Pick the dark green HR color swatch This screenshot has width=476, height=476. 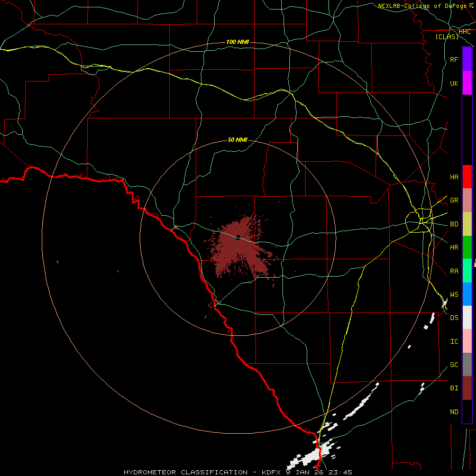click(x=467, y=248)
